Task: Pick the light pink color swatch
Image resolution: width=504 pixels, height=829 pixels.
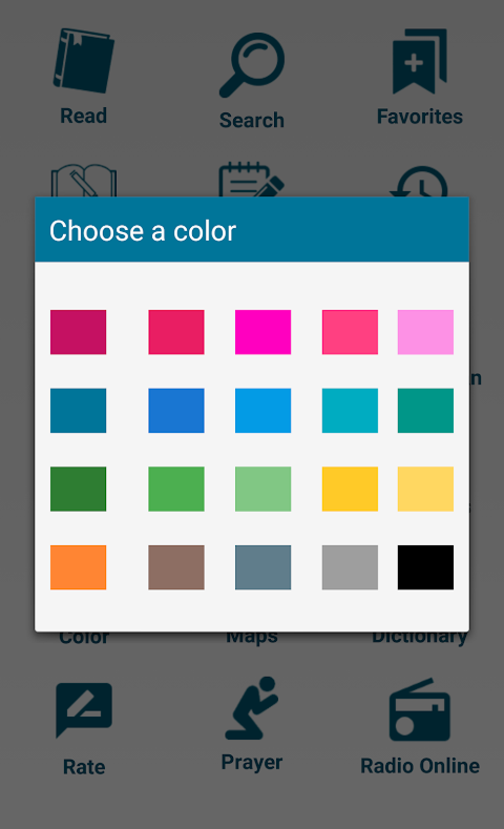Action: click(x=425, y=332)
